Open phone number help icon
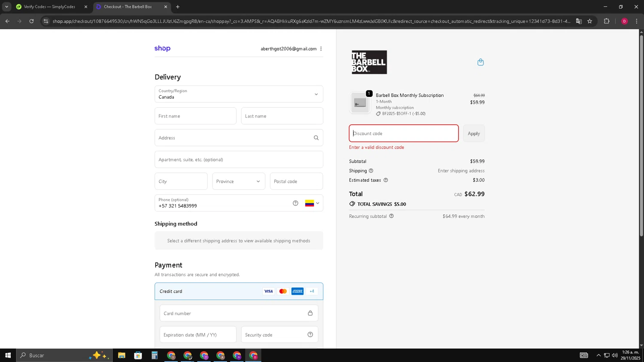Viewport: 644px width, 362px height. 295,203
